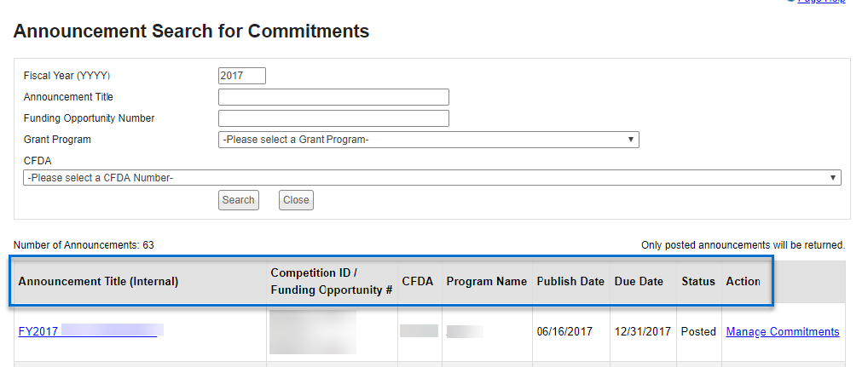
Task: Open the Manage Commitments link
Action: pyautogui.click(x=782, y=331)
